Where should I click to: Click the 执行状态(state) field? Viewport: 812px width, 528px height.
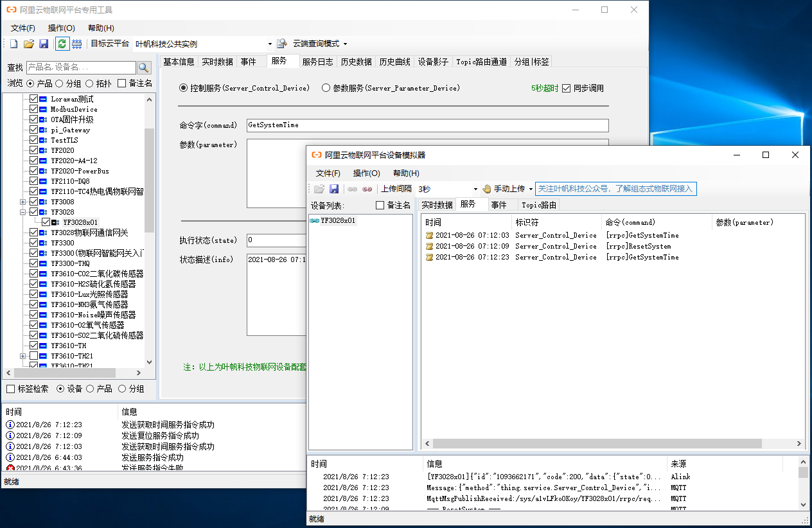[276, 240]
